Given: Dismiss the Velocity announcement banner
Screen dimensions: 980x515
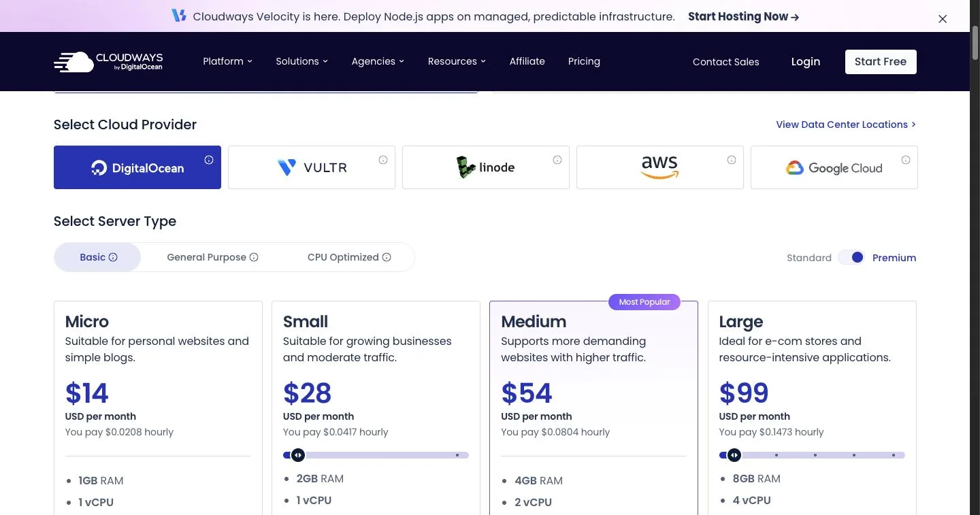Looking at the screenshot, I should tap(943, 19).
